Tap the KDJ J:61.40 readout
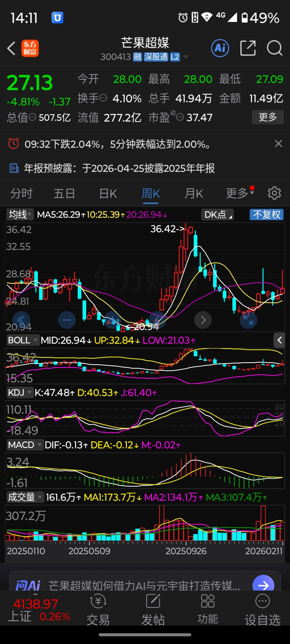Viewport: 290px width, 644px height. pyautogui.click(x=139, y=392)
